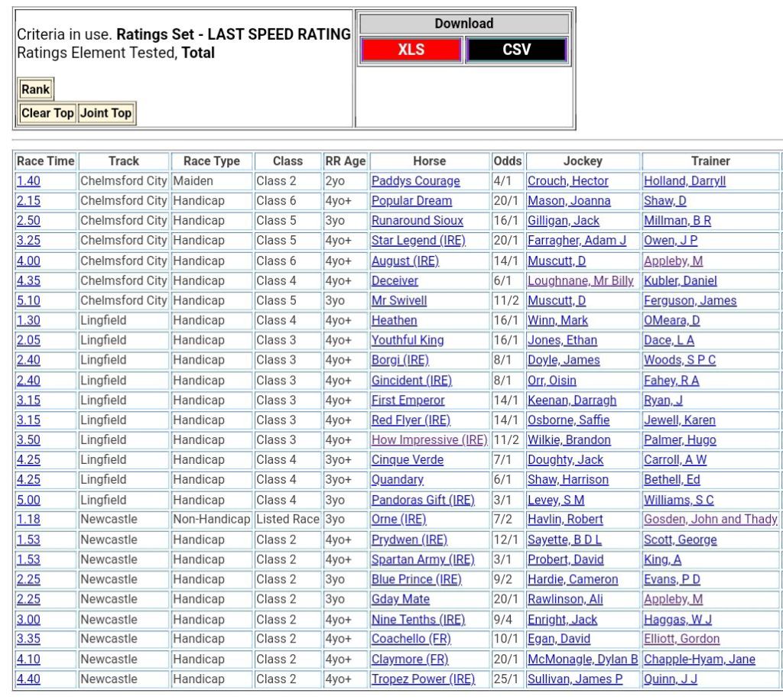Open horse Paddys Courage link
The width and height of the screenshot is (783, 700).
[415, 181]
